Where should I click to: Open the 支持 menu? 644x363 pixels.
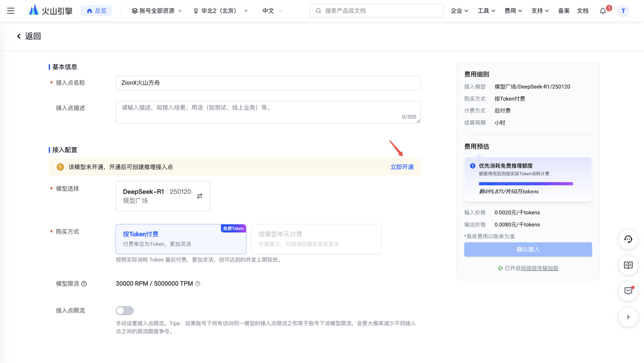(540, 11)
